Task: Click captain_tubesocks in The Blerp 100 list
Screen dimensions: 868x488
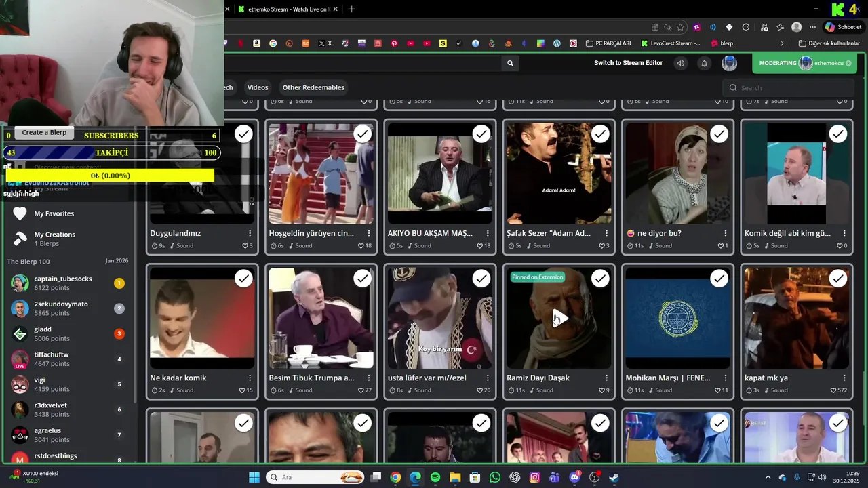Action: point(63,279)
